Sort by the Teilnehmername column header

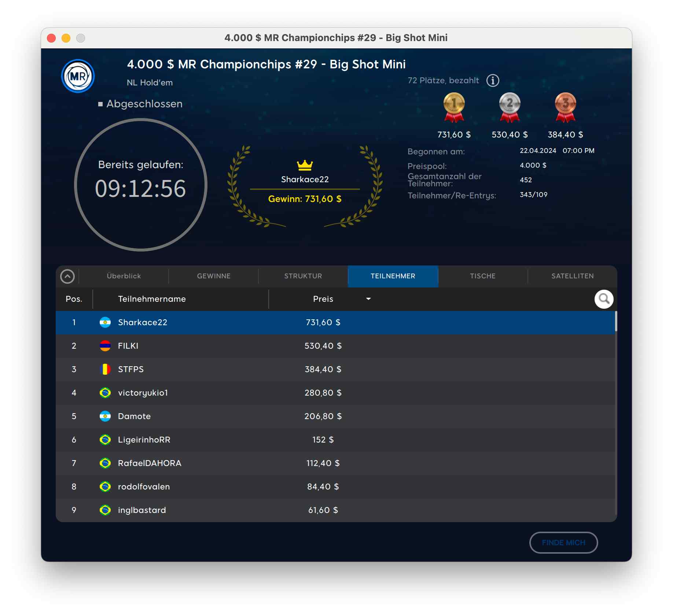point(152,299)
